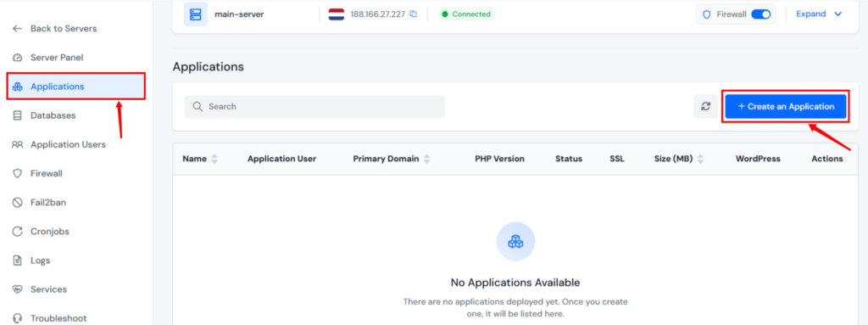
Task: Click the IP address 188.166.27.227
Action: coord(378,14)
